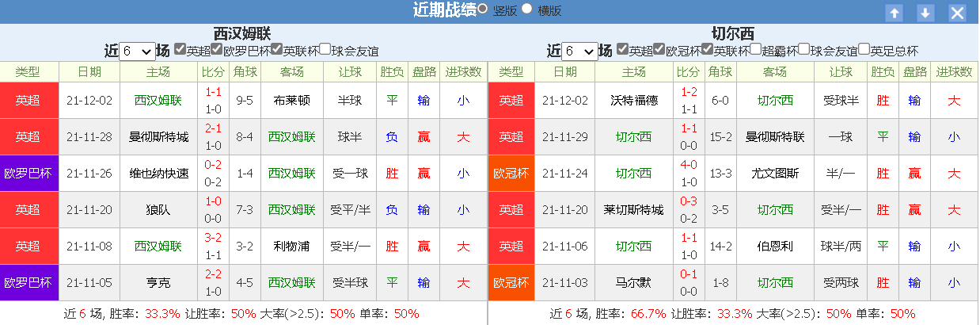Click 切尔西 away team in 沃特福德 row
Screen dimensions: 980x325
[775, 101]
